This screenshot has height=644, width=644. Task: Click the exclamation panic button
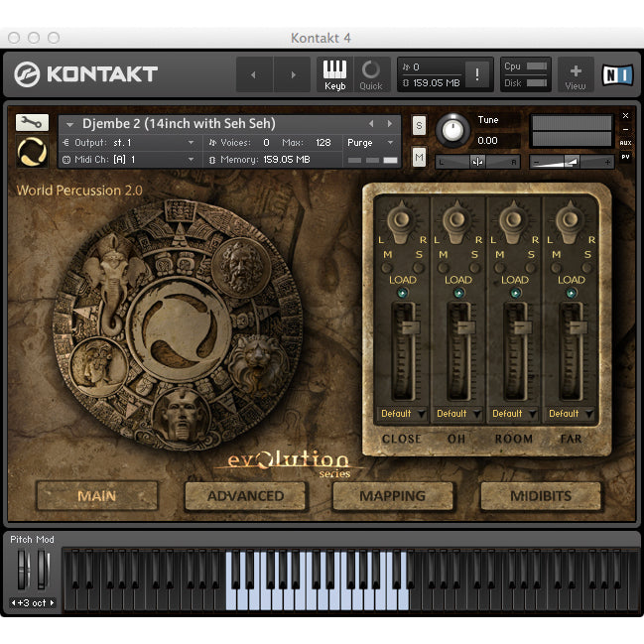coord(477,74)
